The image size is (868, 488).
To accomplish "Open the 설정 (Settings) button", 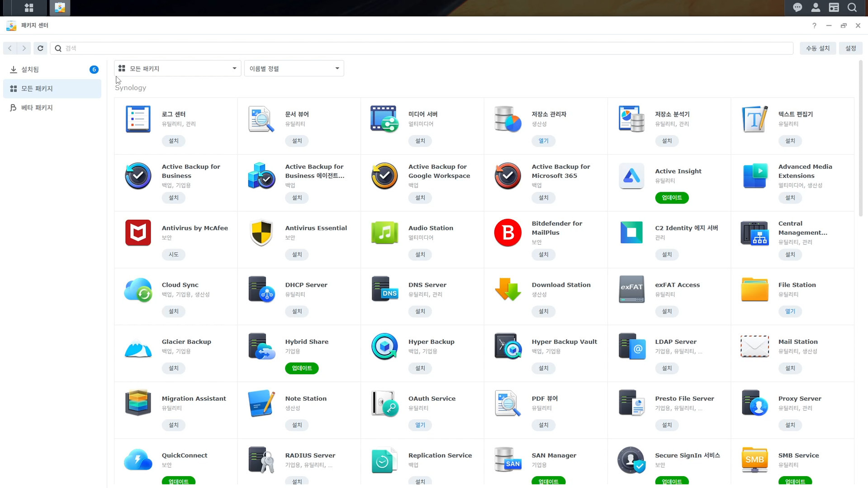I will coord(850,48).
